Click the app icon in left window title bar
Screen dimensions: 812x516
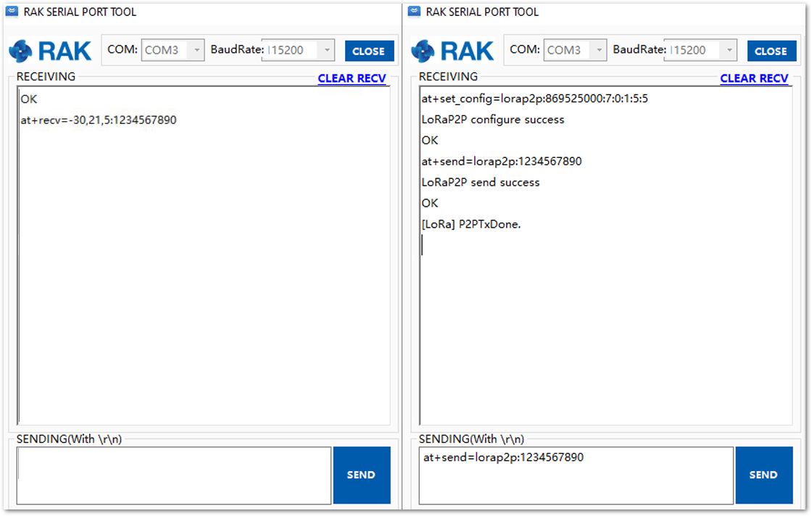point(12,11)
